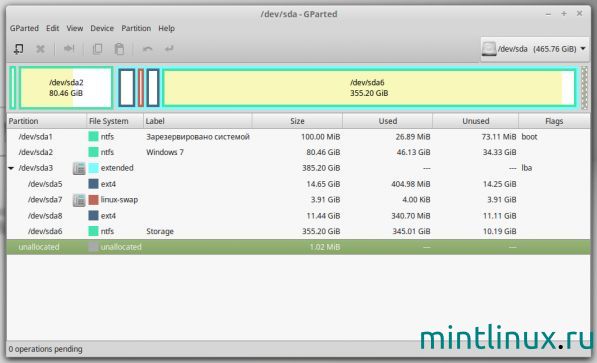Click the ext4 color swatch for /dev/sda5
This screenshot has width=597, height=363.
pos(93,184)
